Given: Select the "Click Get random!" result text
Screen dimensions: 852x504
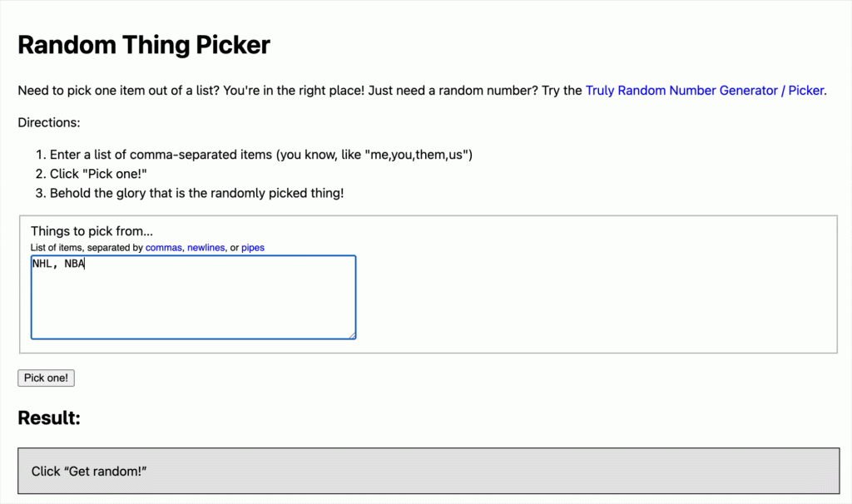Looking at the screenshot, I should (89, 472).
